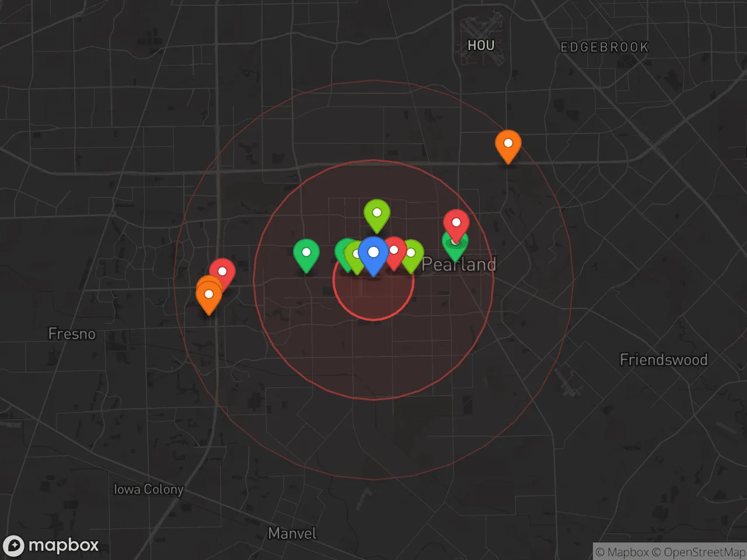
Task: Select the Edgebrook neighborhood label
Action: 604,47
